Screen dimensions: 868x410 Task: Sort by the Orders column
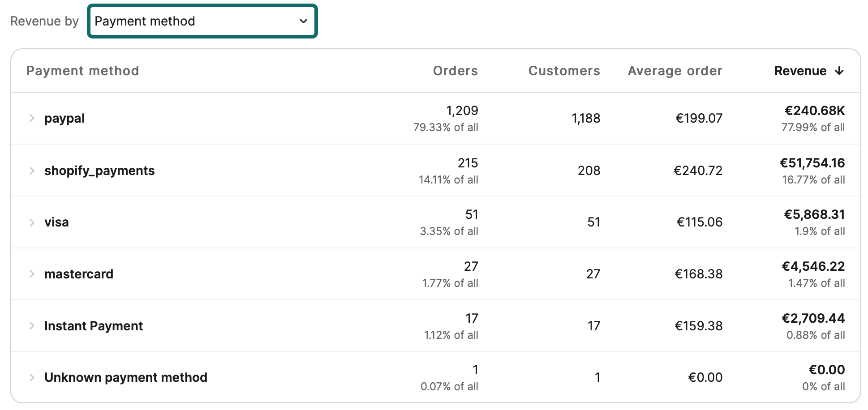(455, 71)
